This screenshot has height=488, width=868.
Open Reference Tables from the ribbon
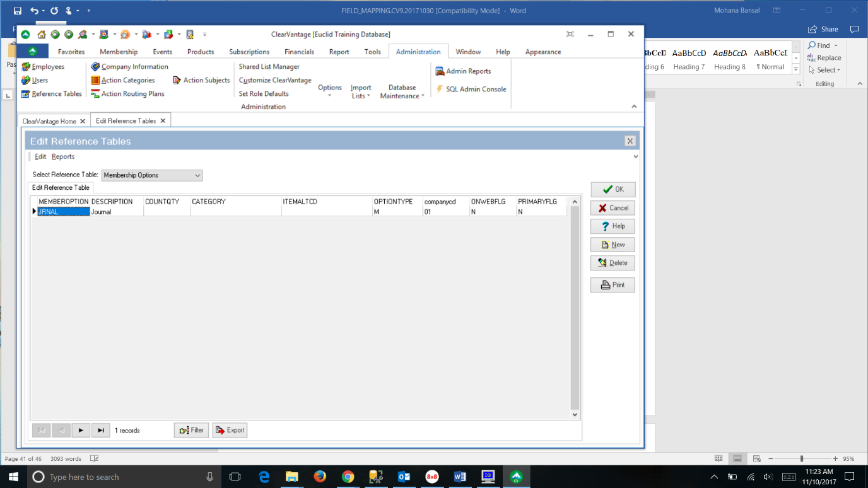(52, 94)
